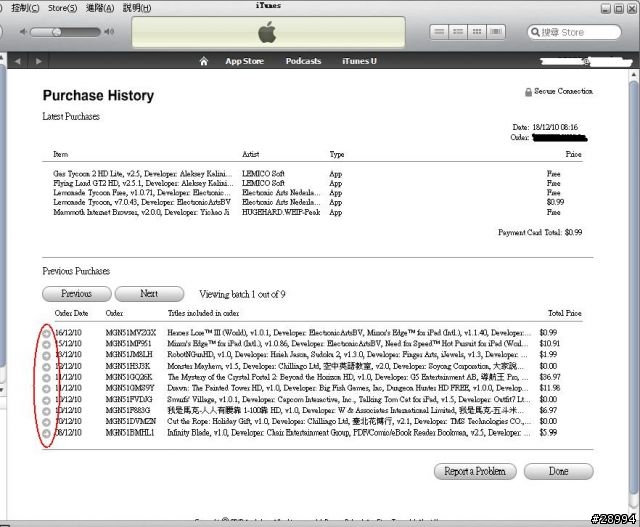The height and width of the screenshot is (527, 640).
Task: Click the Order Date column header
Action: (x=71, y=313)
